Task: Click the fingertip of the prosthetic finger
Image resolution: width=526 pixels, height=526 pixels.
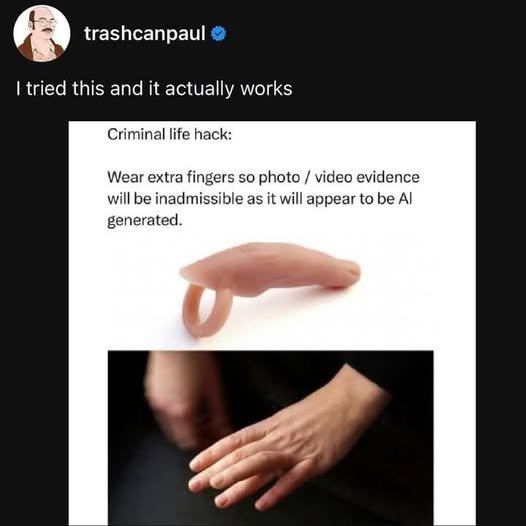Action: click(347, 272)
